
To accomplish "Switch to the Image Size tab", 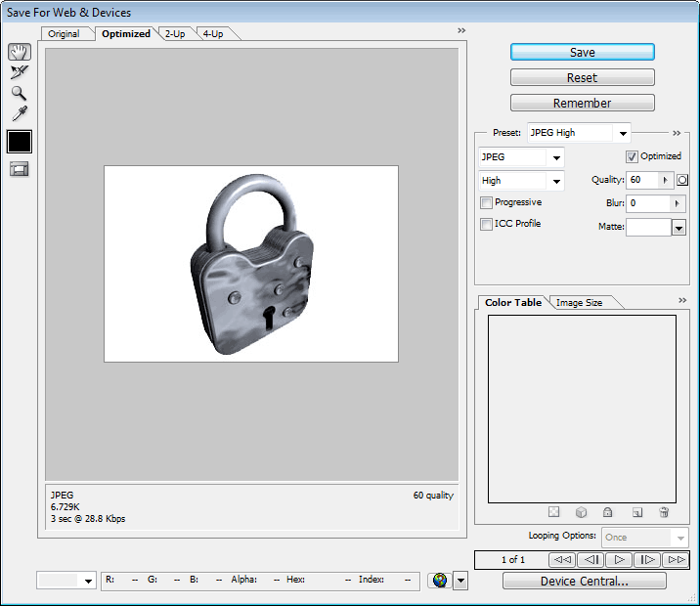I will pos(579,303).
